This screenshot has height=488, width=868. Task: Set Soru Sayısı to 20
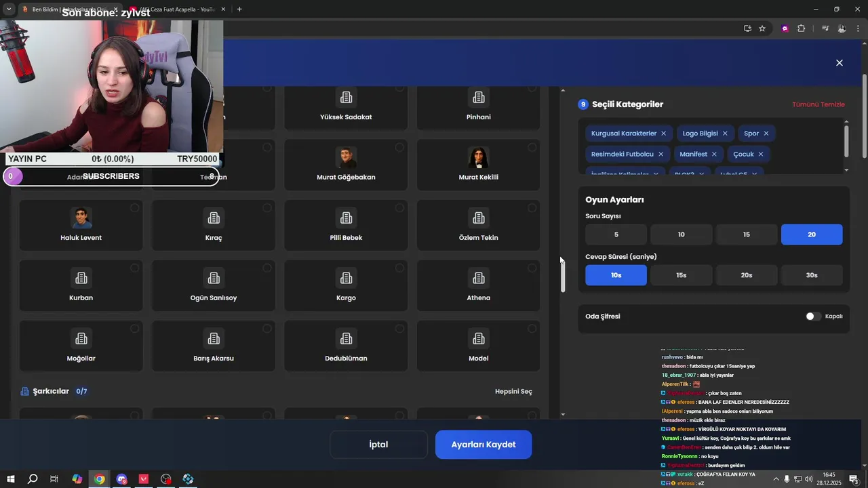click(812, 235)
